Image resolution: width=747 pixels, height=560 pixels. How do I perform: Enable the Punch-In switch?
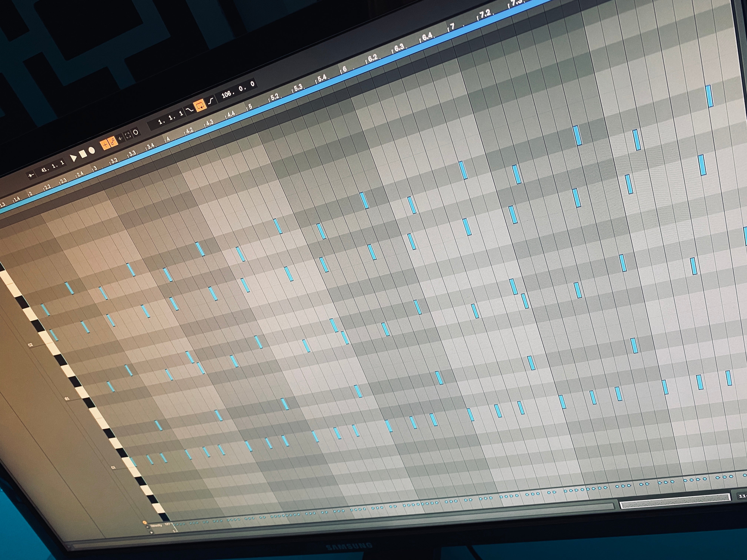(x=190, y=110)
